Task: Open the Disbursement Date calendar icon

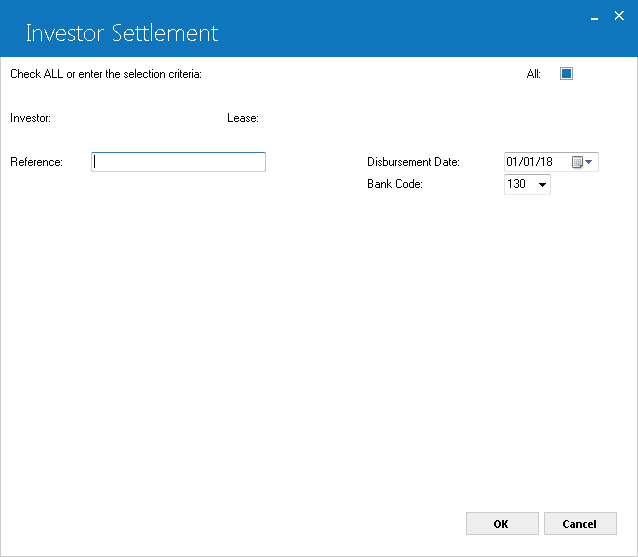Action: [x=577, y=162]
